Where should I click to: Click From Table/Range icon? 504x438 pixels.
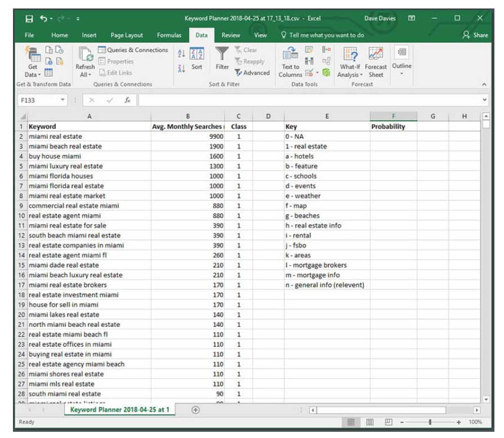pos(48,73)
